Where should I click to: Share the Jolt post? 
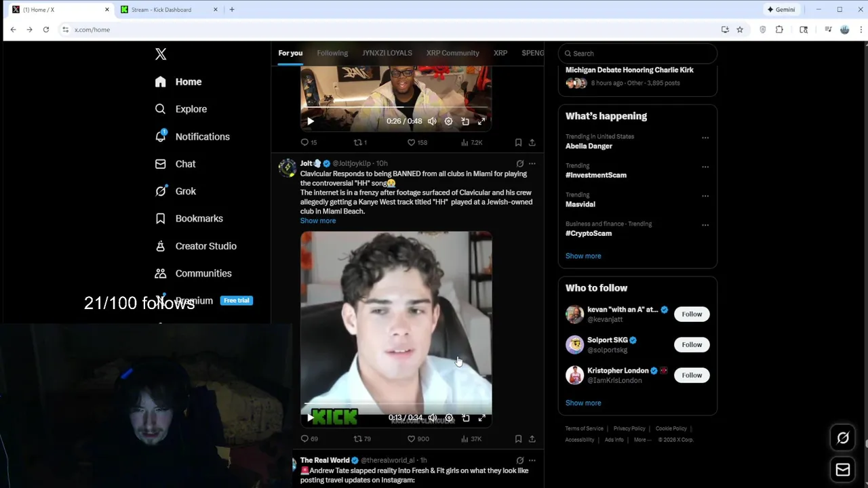click(x=532, y=439)
